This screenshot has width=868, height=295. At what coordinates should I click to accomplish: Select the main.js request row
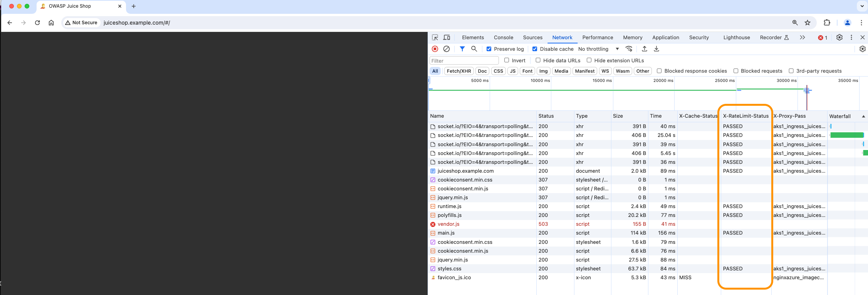click(648, 233)
